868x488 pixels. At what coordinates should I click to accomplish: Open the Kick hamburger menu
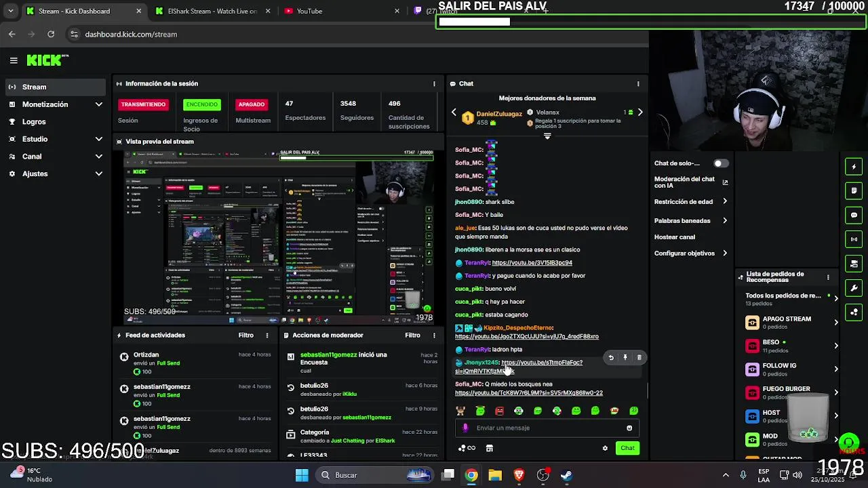14,60
